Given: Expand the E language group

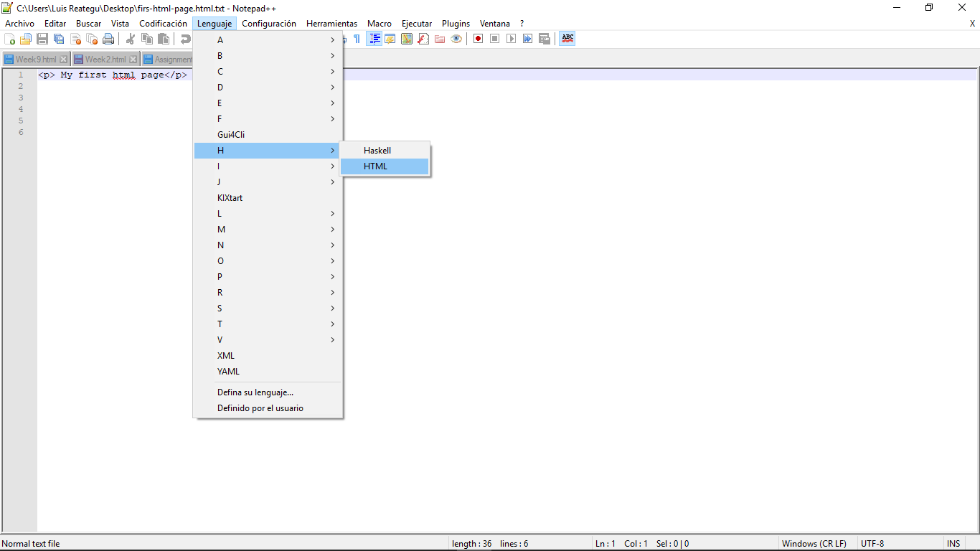Looking at the screenshot, I should [268, 103].
